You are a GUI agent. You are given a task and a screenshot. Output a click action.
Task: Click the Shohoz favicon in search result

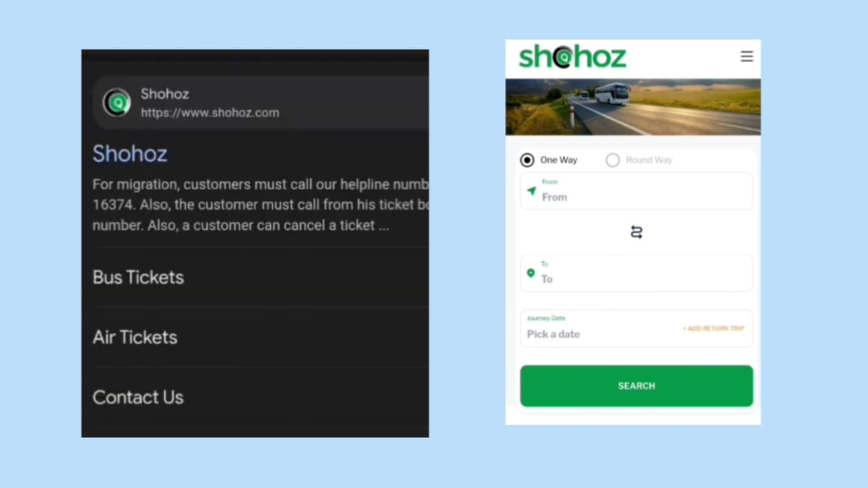[116, 103]
